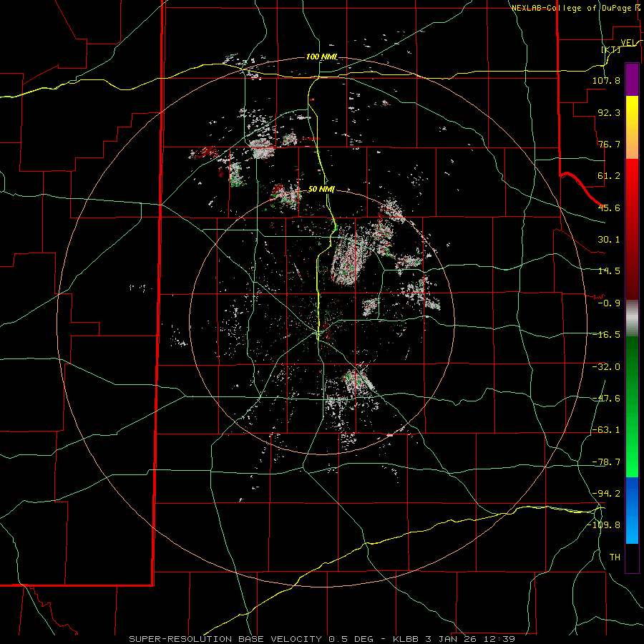
Task: Click the -63.1 velocity scale value
Action: [x=606, y=430]
